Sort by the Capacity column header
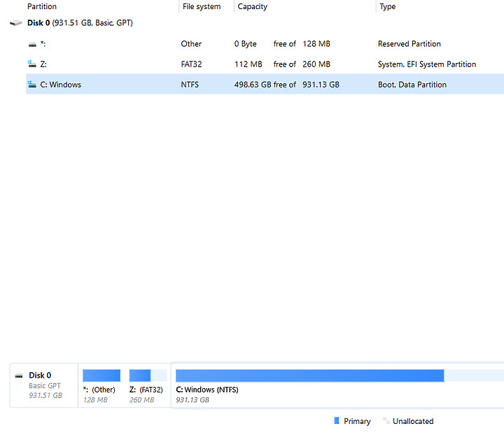 (x=252, y=6)
